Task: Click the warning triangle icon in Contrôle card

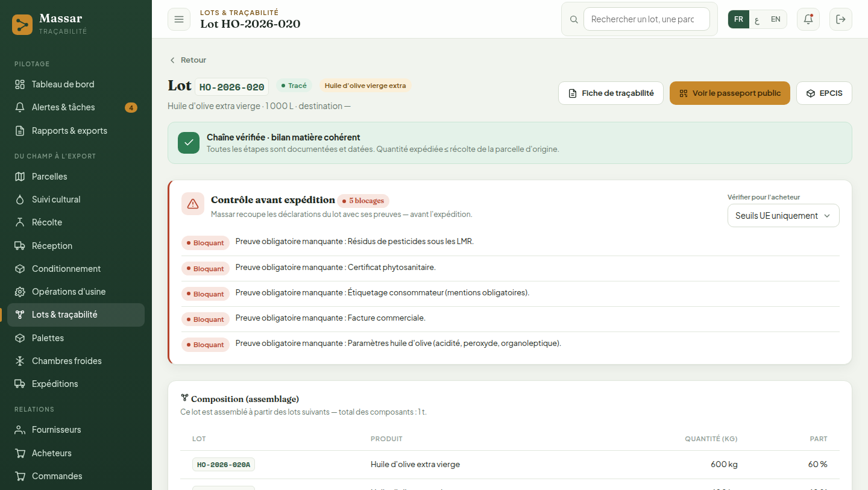Action: (x=193, y=204)
